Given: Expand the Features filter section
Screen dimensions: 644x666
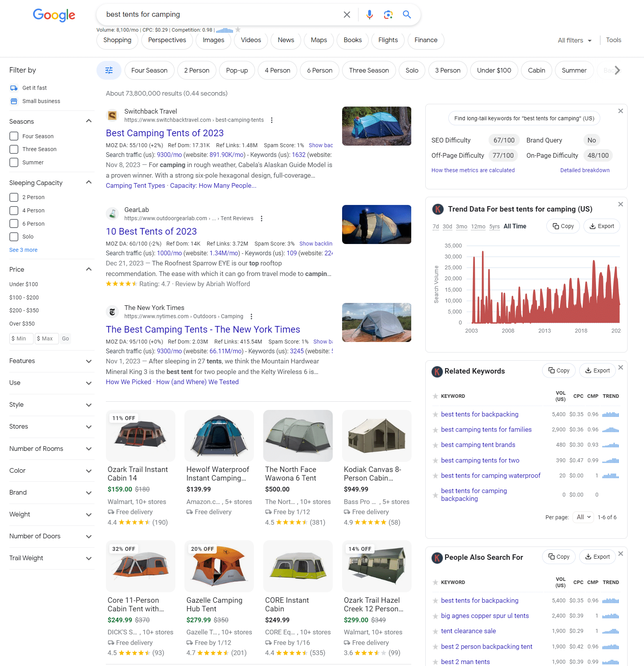Looking at the screenshot, I should [x=89, y=361].
